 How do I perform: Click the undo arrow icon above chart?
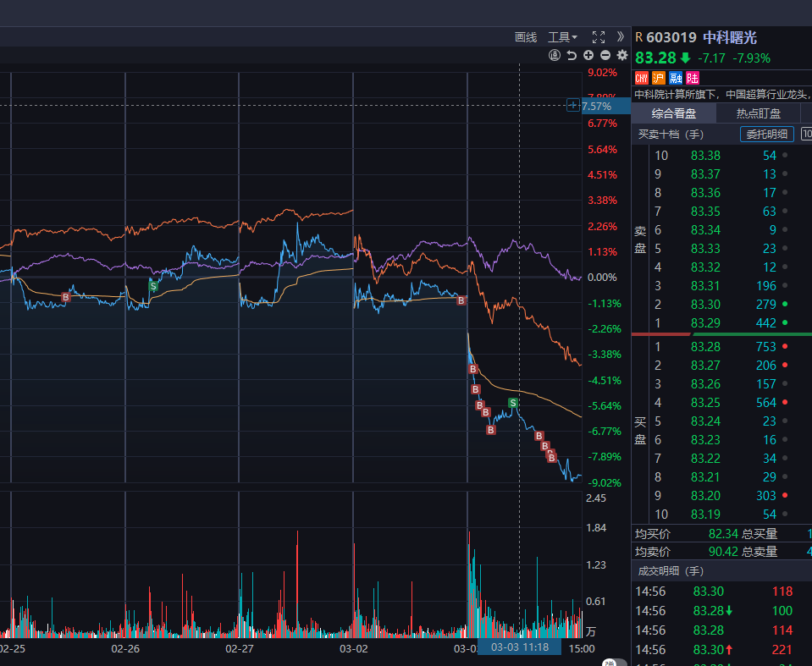(572, 56)
